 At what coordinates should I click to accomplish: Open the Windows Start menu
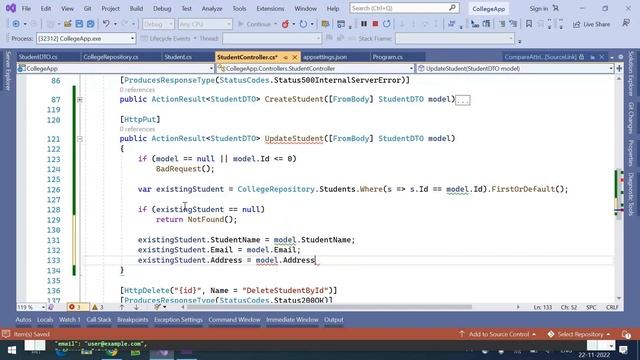(x=11, y=350)
